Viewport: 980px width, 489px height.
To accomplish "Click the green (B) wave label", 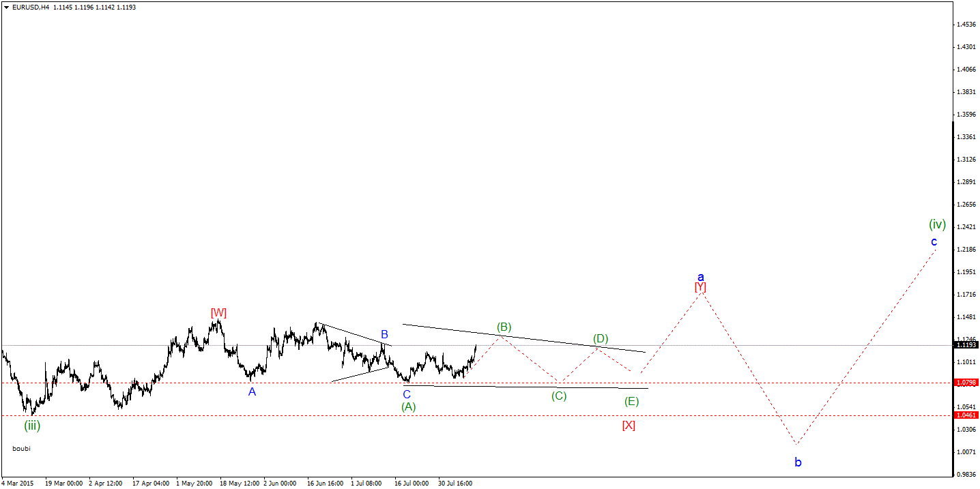I will (x=504, y=327).
